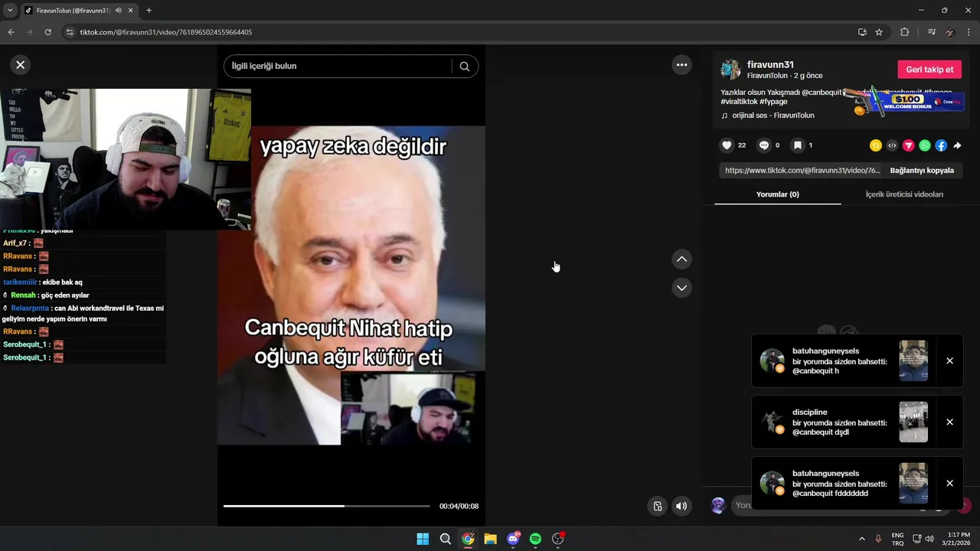Open more share options arrow
This screenshot has width=980, height=551.
(x=957, y=145)
